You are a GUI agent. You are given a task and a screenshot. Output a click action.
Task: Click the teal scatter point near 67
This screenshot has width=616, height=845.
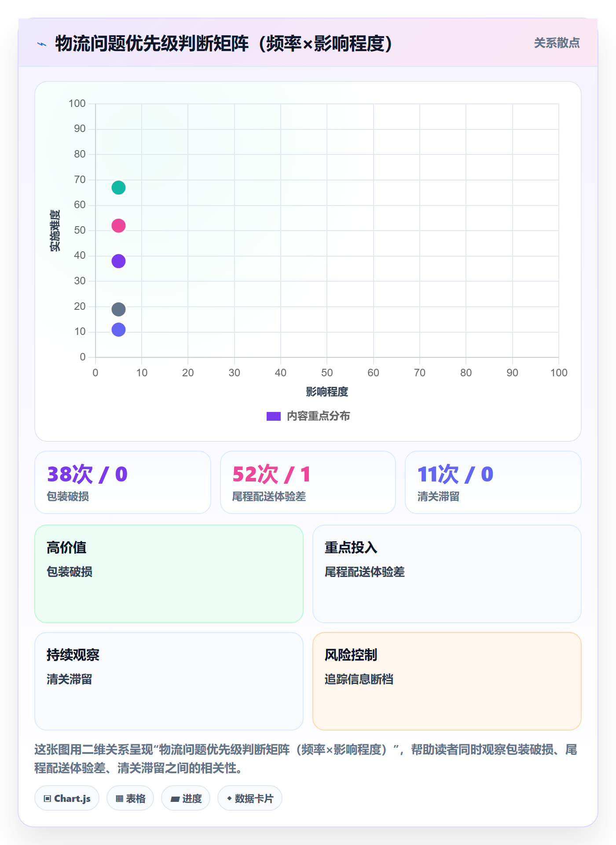(x=118, y=187)
